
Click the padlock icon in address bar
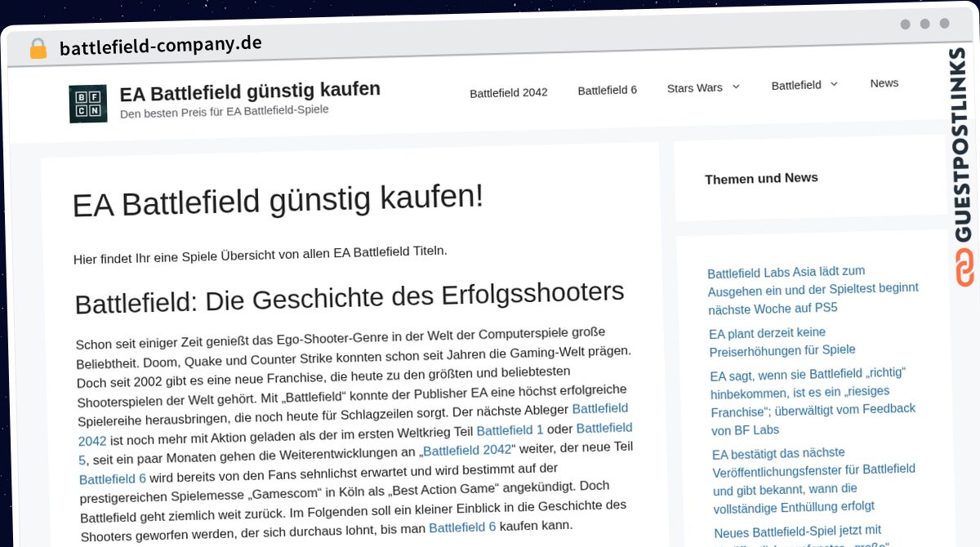(x=38, y=49)
